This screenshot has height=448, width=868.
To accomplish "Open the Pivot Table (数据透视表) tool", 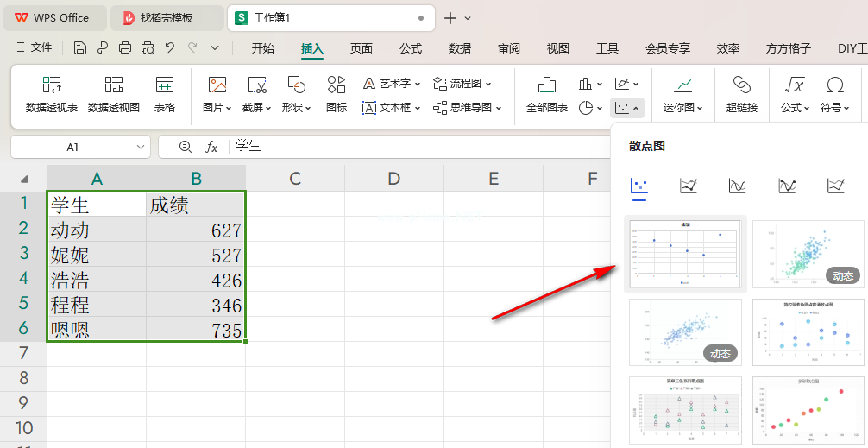I will click(52, 94).
